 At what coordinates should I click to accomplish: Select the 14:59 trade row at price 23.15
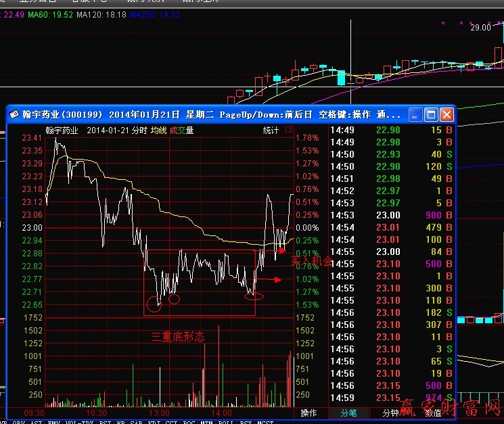coord(391,398)
